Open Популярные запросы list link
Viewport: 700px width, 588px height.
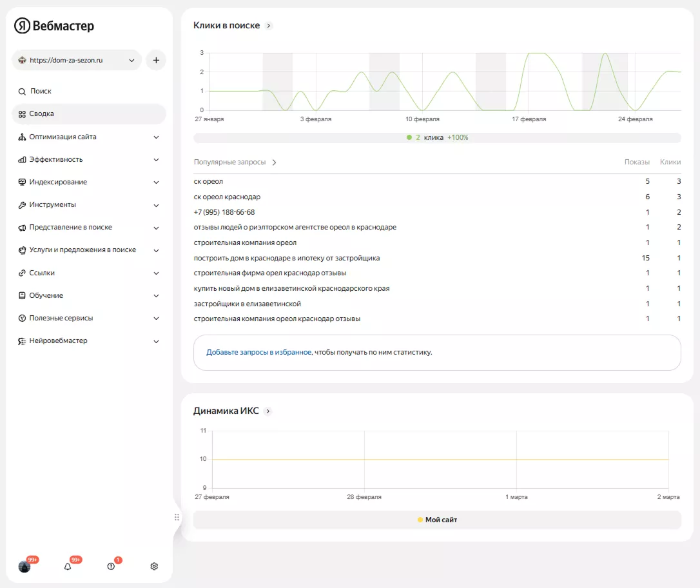(230, 162)
